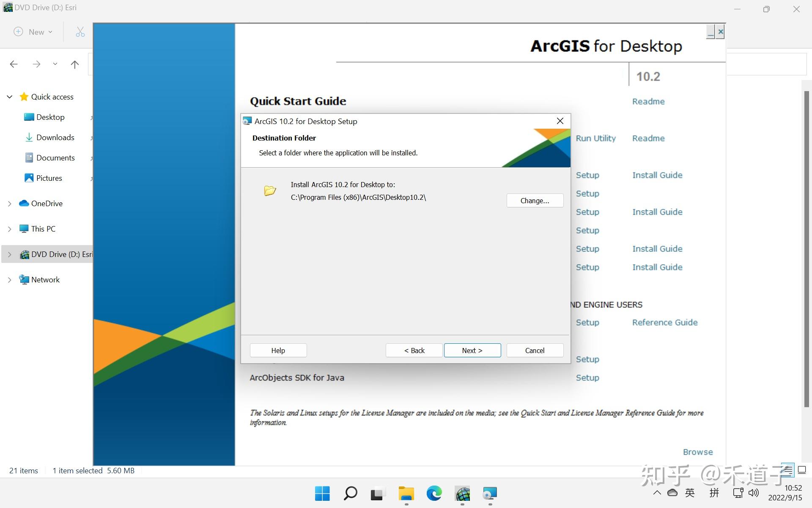Viewport: 812px width, 508px height.
Task: Click Change to choose a different install folder
Action: tap(535, 200)
